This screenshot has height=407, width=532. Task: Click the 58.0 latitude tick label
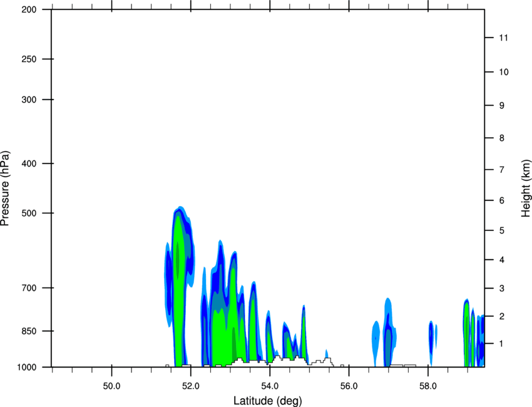(428, 386)
